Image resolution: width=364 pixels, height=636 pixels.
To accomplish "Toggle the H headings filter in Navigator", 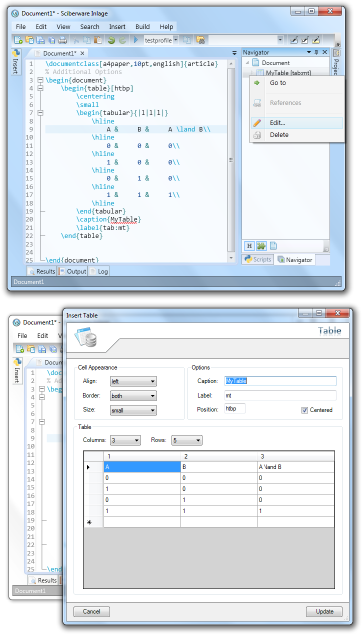I will [x=248, y=245].
